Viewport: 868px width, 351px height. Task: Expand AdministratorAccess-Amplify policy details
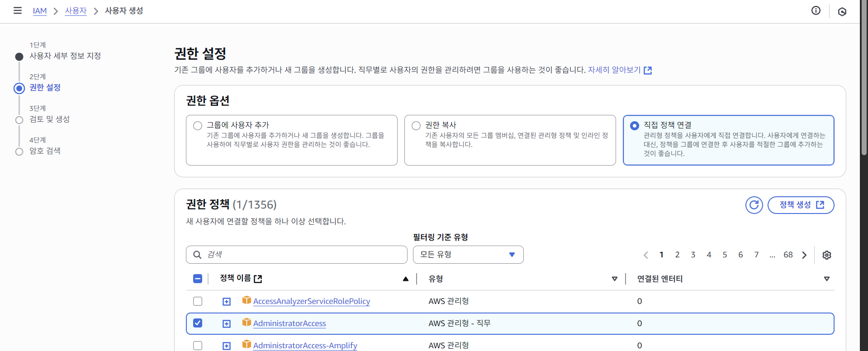coord(227,346)
